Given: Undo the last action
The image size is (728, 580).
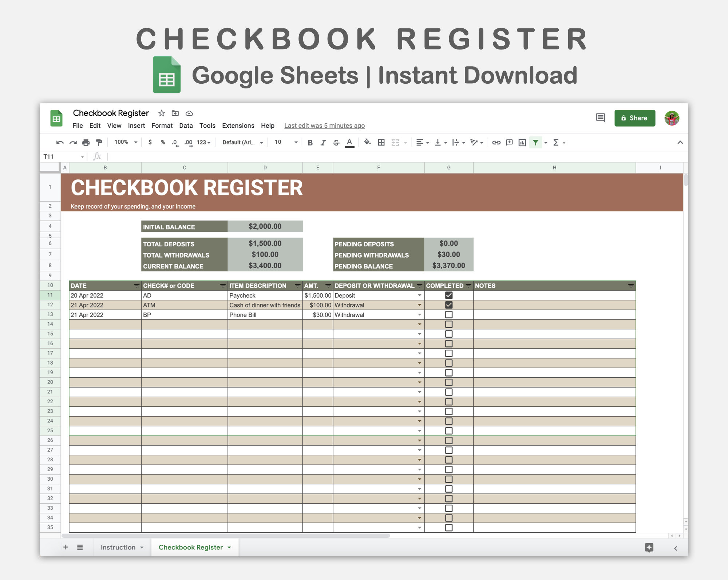Looking at the screenshot, I should click(x=60, y=143).
